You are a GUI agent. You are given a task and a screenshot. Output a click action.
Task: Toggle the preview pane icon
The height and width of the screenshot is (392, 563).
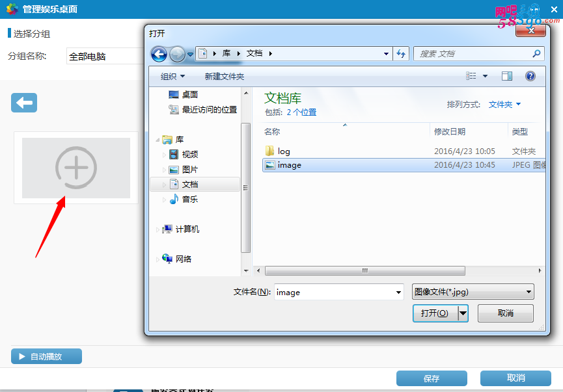tap(507, 77)
